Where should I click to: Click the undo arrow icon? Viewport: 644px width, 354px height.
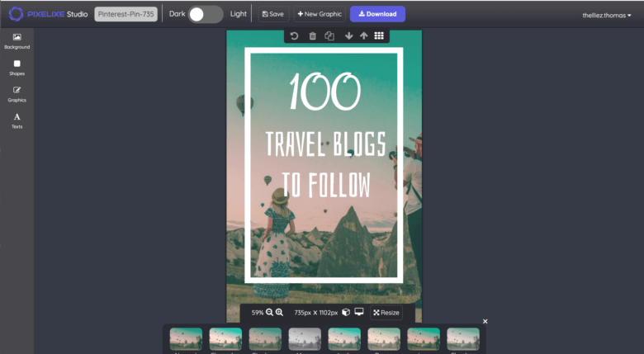tap(295, 36)
